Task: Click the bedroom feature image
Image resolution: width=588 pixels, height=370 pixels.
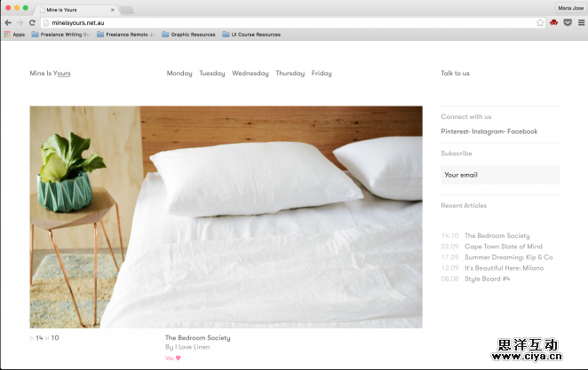Action: 226,217
